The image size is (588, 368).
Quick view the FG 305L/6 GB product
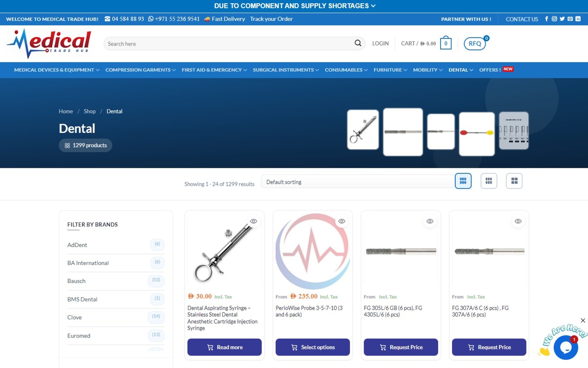click(430, 221)
